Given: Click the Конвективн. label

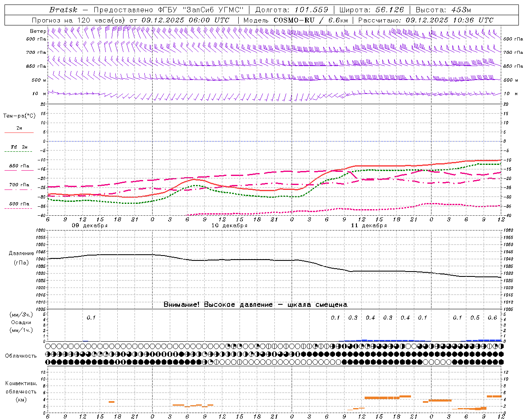Looking at the screenshot, I should (x=21, y=383).
